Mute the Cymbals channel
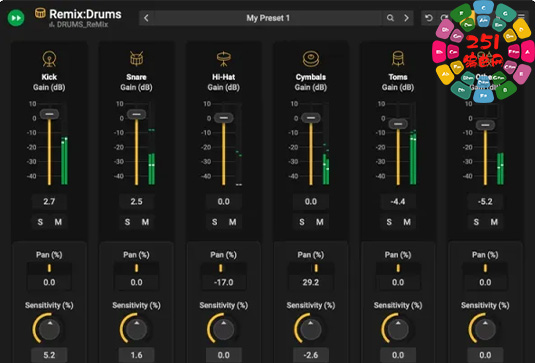Viewport: 535px width, 363px height. pos(320,222)
